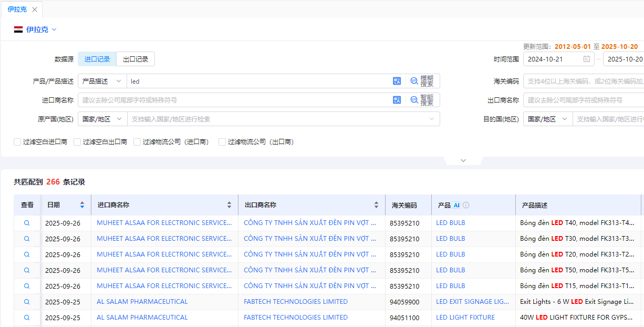Toggle 过滤物流公司（进口商）checkbox
The image size is (644, 327).
click(x=137, y=142)
